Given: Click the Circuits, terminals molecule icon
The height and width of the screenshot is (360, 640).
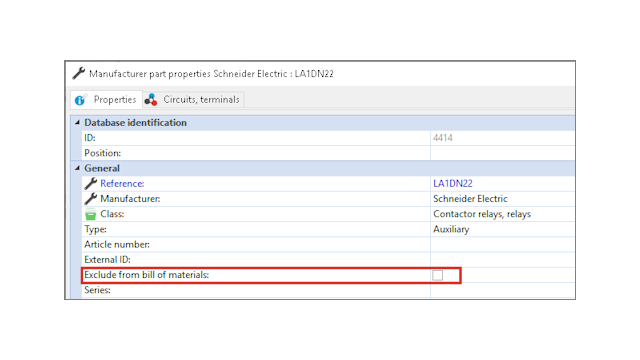Looking at the screenshot, I should click(151, 100).
